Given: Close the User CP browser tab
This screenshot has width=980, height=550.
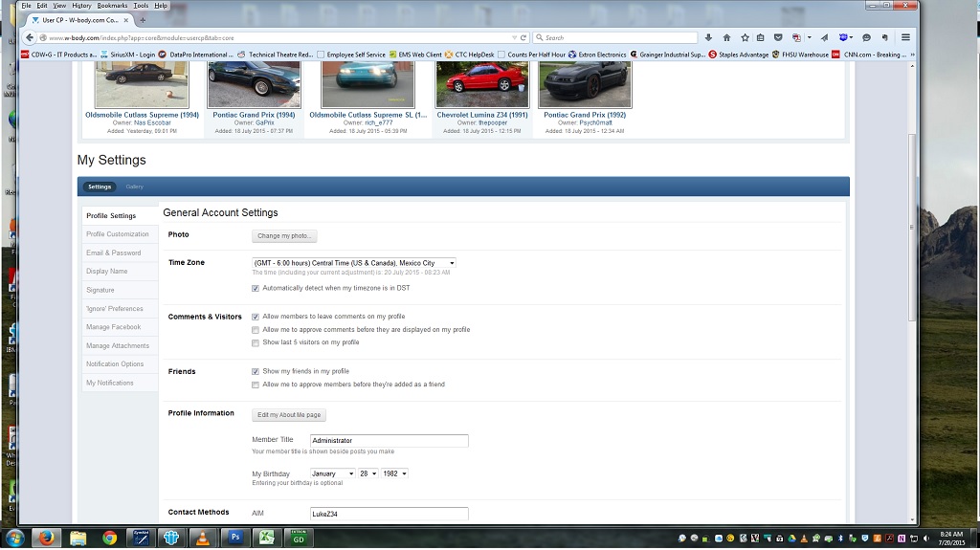Looking at the screenshot, I should tap(125, 20).
